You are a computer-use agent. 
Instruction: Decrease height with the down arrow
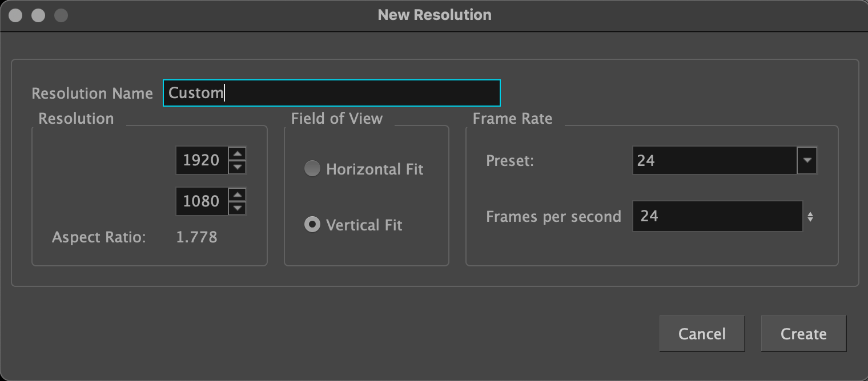tap(237, 208)
